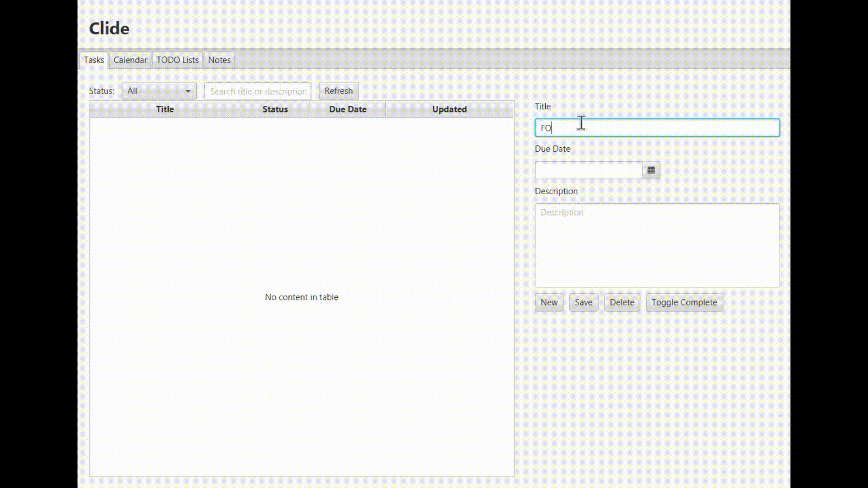Image resolution: width=868 pixels, height=488 pixels.
Task: Open the TODO Lists tab
Action: pyautogui.click(x=177, y=60)
